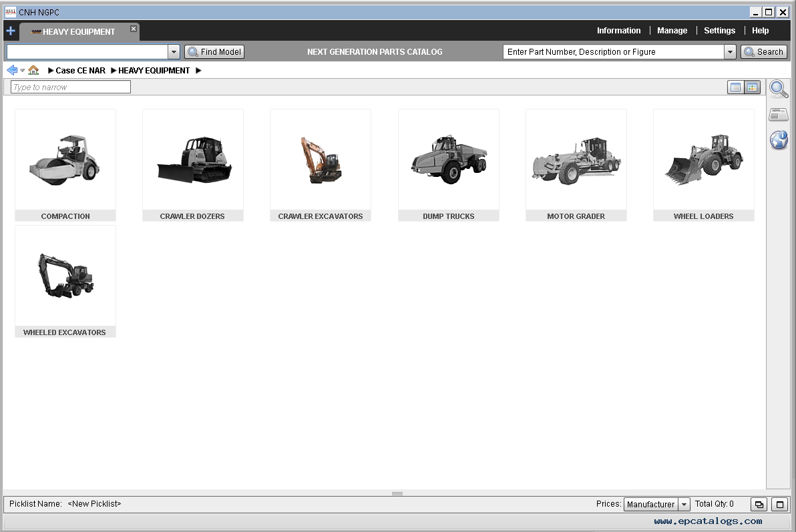Click the DUMP TRUCKS label
796x532 pixels.
tap(449, 216)
